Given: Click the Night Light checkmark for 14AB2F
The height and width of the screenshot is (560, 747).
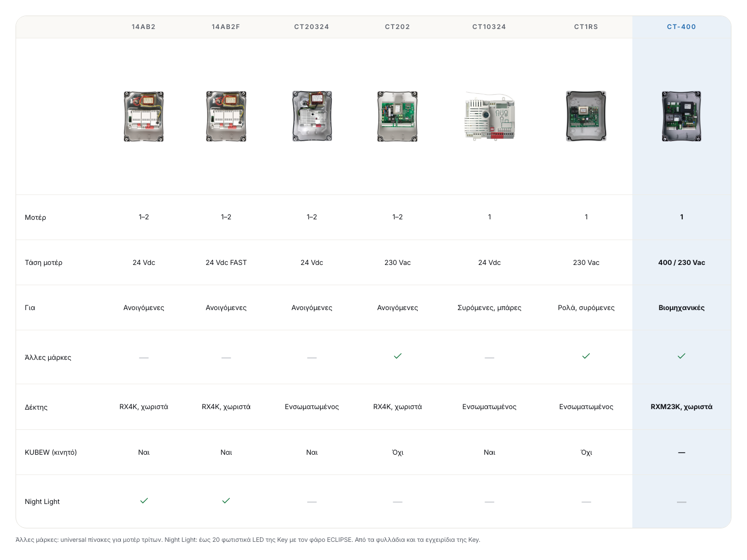Looking at the screenshot, I should click(x=226, y=501).
